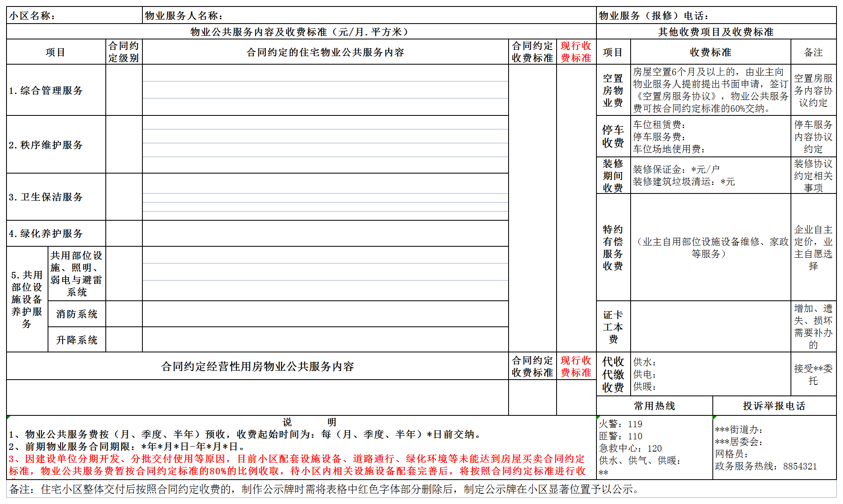
Task: Click the 3.卫生保洁服务 row label
Action: (56, 197)
